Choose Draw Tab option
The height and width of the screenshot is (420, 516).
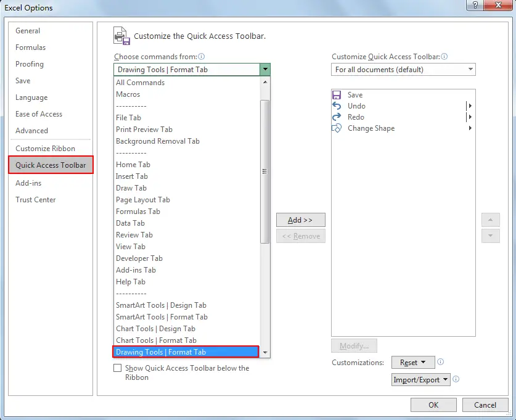(187, 188)
